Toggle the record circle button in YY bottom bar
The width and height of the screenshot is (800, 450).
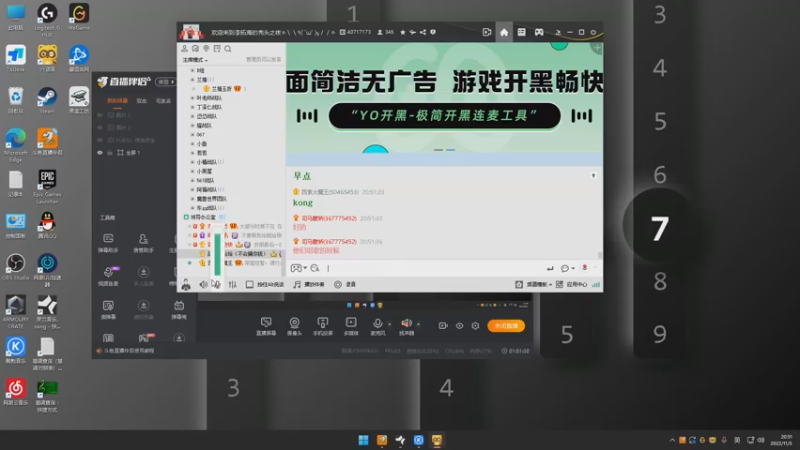[x=338, y=284]
